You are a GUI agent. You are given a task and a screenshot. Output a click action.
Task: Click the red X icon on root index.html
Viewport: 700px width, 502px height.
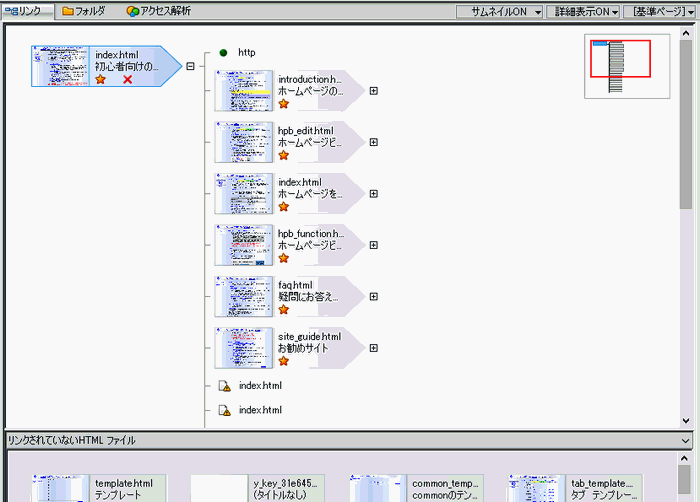click(127, 80)
